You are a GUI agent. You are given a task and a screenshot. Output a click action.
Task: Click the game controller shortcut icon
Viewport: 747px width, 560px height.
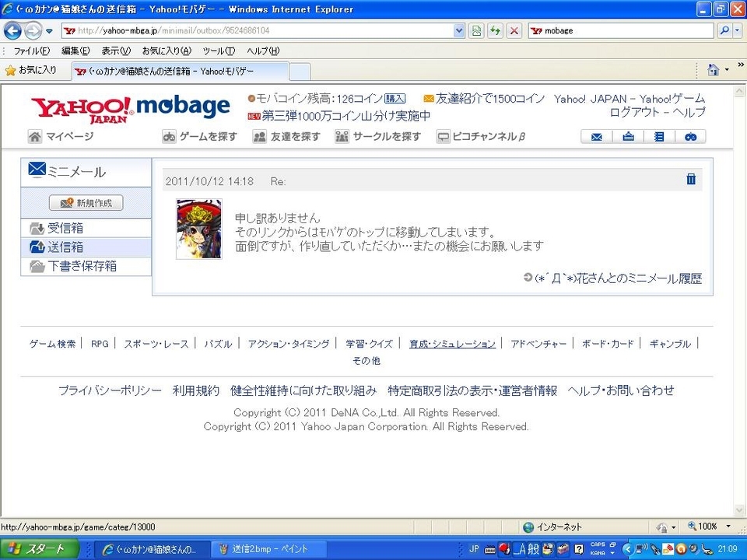tap(690, 137)
